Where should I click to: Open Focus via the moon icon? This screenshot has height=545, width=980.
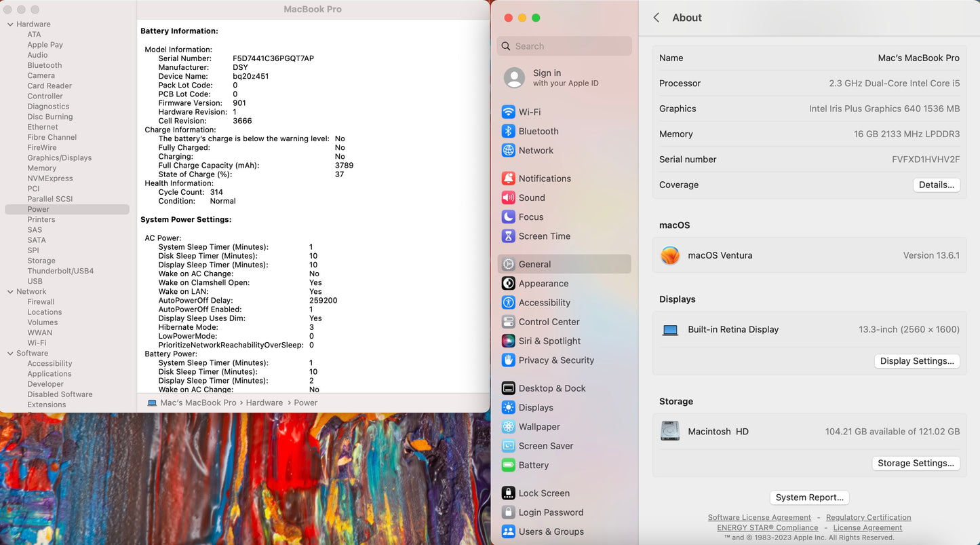coord(508,217)
